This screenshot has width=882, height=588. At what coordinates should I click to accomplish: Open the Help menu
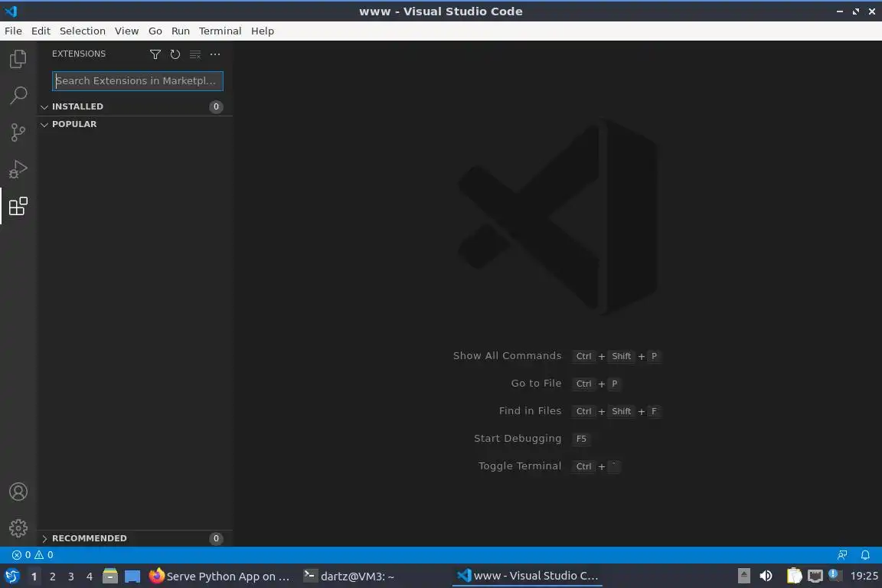coord(262,31)
